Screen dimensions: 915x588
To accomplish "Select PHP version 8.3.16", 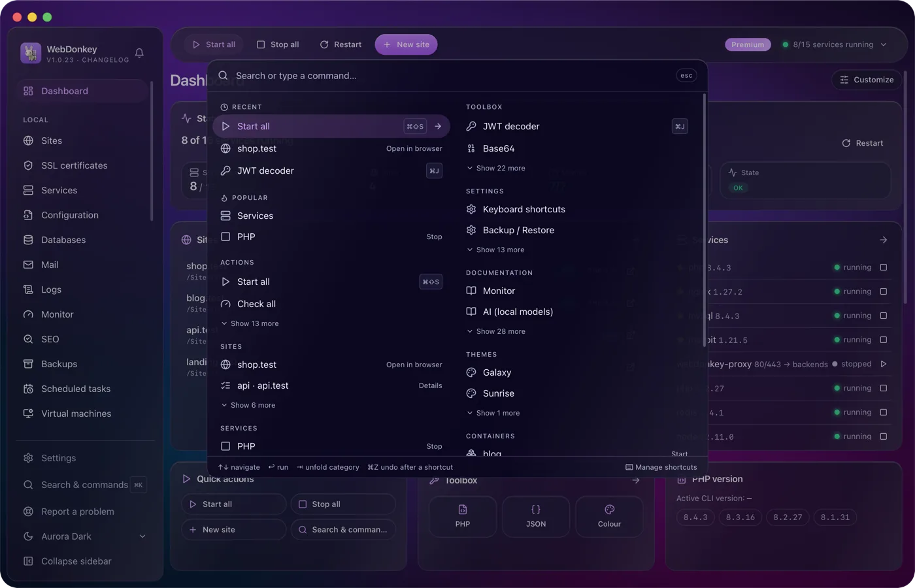I will click(740, 517).
